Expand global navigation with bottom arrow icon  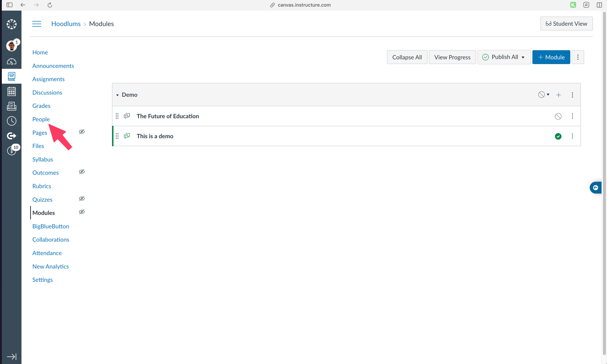coord(12,356)
